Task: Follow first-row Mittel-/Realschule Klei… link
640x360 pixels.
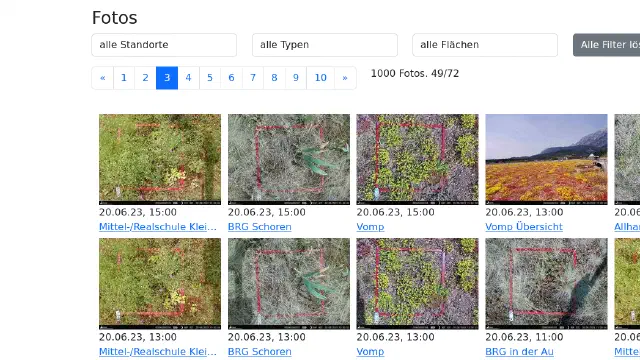Action: coord(158,227)
